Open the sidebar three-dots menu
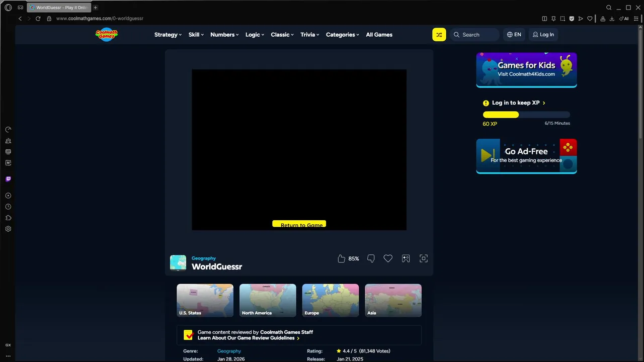644x362 pixels. pos(8,356)
